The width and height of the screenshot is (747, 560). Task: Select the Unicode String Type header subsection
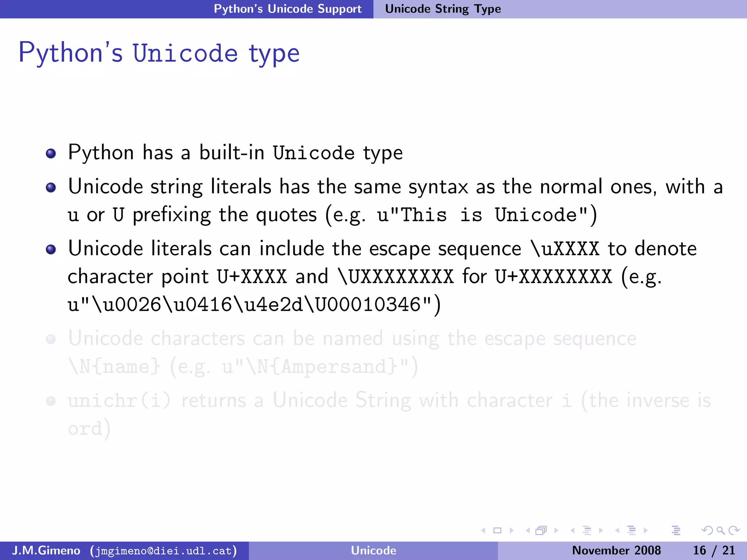[x=443, y=9]
